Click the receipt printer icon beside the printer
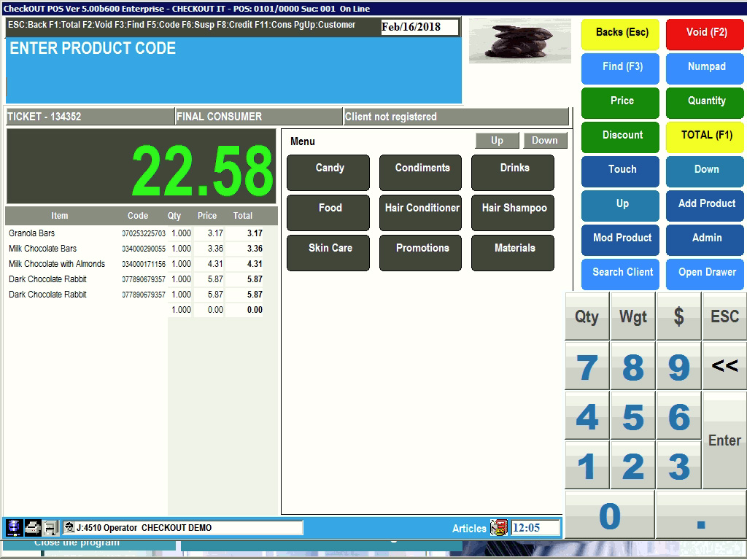Image resolution: width=747 pixels, height=560 pixels. click(x=50, y=527)
